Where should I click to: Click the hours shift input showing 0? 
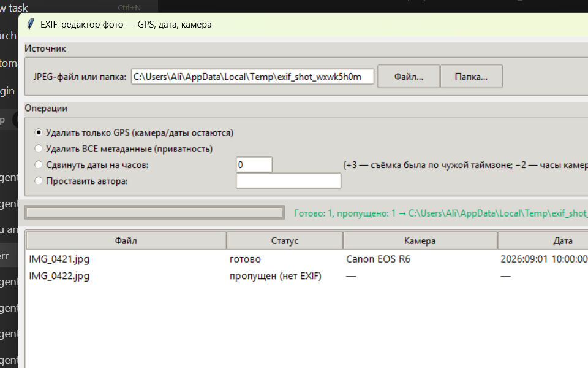tap(254, 165)
